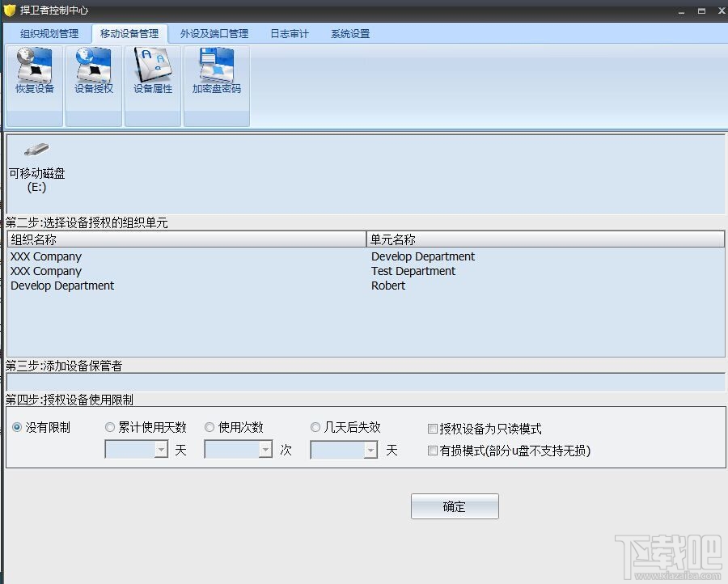Click Develop Department in the 组织名称 column
Screen dimensions: 728x584
[62, 286]
